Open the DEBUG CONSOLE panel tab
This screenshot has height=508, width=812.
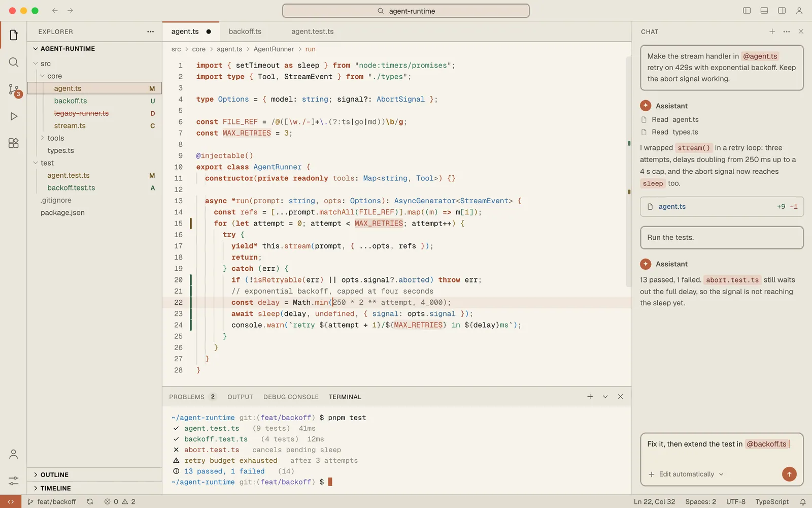tap(291, 397)
